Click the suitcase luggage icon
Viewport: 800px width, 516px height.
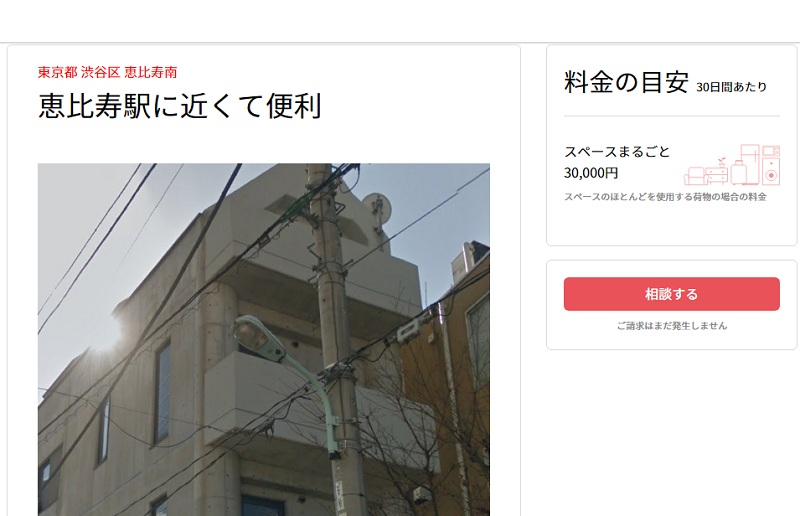(x=739, y=172)
